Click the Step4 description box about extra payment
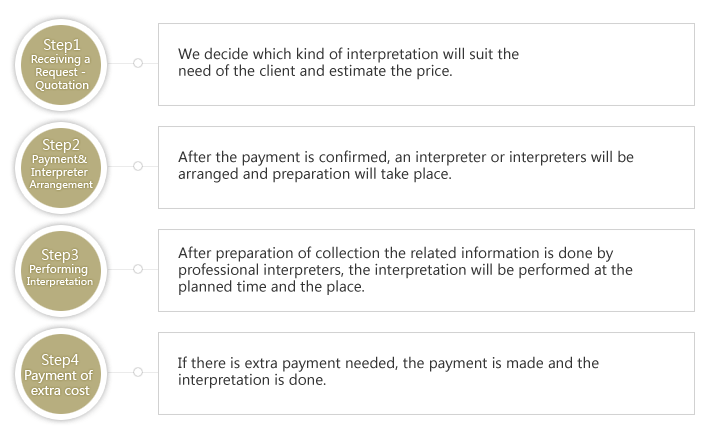710x440 pixels. (426, 373)
